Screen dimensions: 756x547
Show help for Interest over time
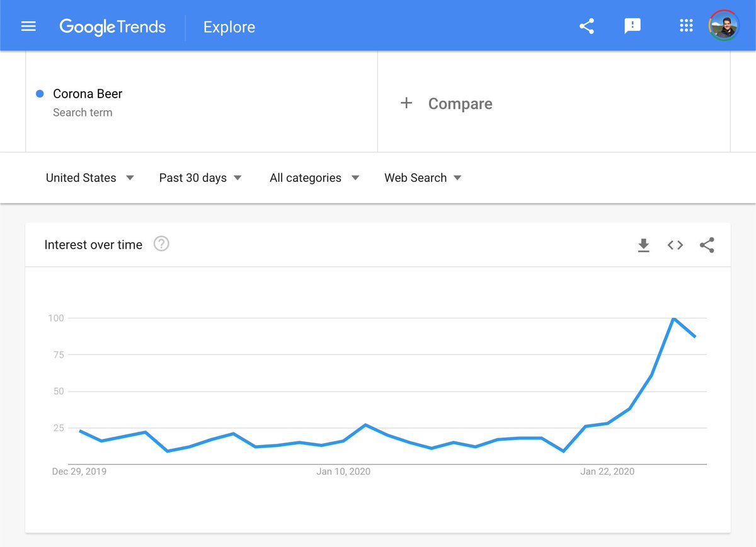point(161,244)
